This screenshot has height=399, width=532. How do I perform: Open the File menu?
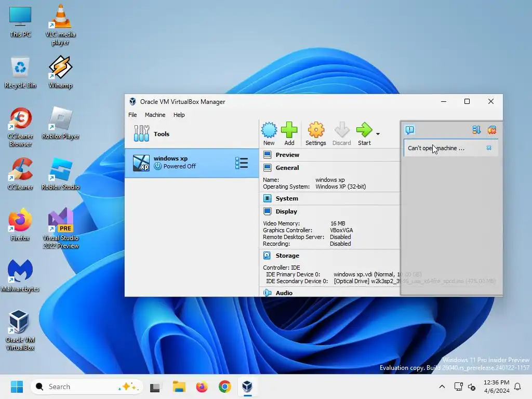132,115
